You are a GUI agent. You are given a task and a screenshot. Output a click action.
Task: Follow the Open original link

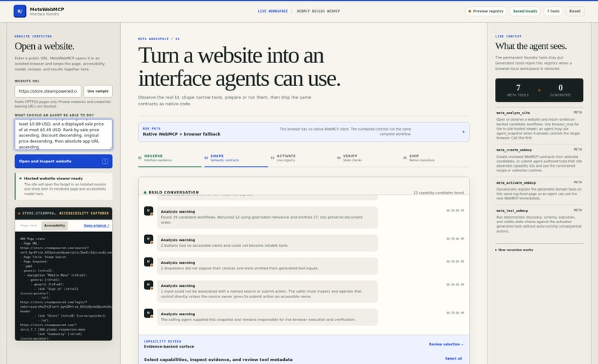(x=96, y=225)
